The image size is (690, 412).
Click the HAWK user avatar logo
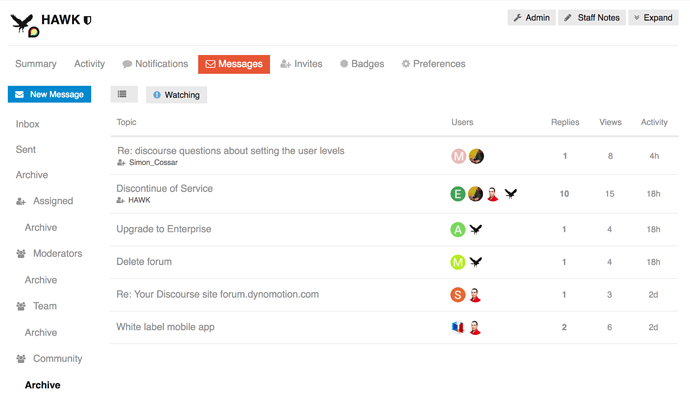pyautogui.click(x=23, y=25)
